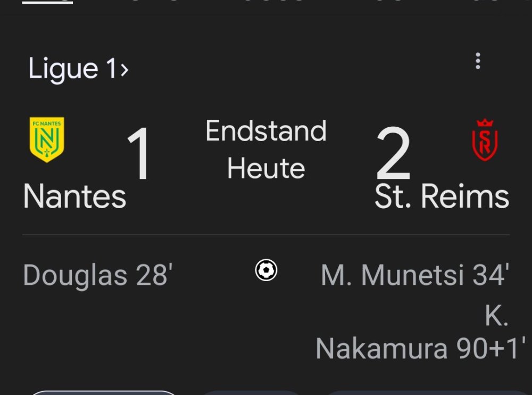The image size is (532, 395).
Task: Select Douglas 28' goal entry
Action: (98, 275)
